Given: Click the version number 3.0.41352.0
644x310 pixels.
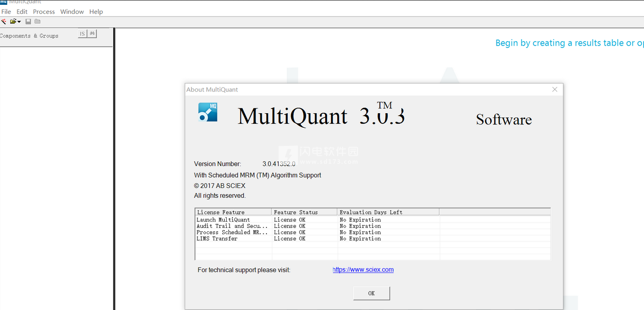Looking at the screenshot, I should pyautogui.click(x=279, y=164).
